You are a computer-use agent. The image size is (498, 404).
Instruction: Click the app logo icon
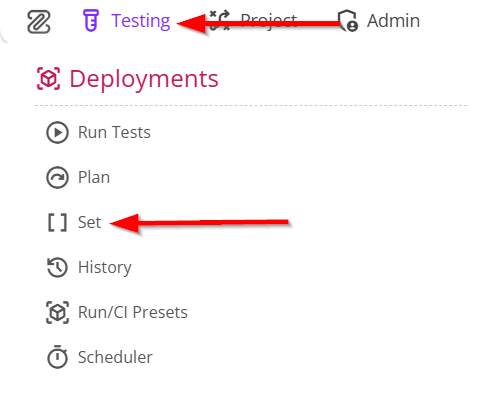[39, 22]
